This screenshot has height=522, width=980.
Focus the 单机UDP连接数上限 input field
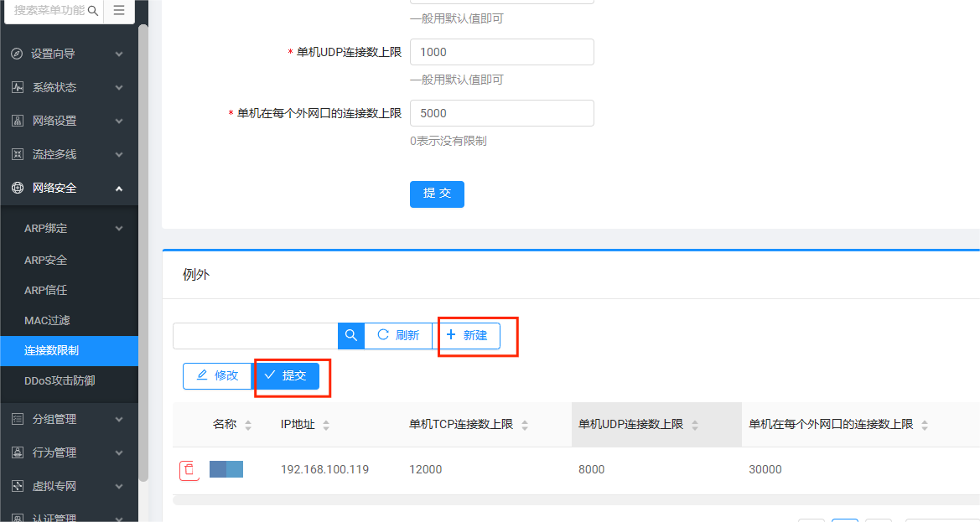(501, 52)
